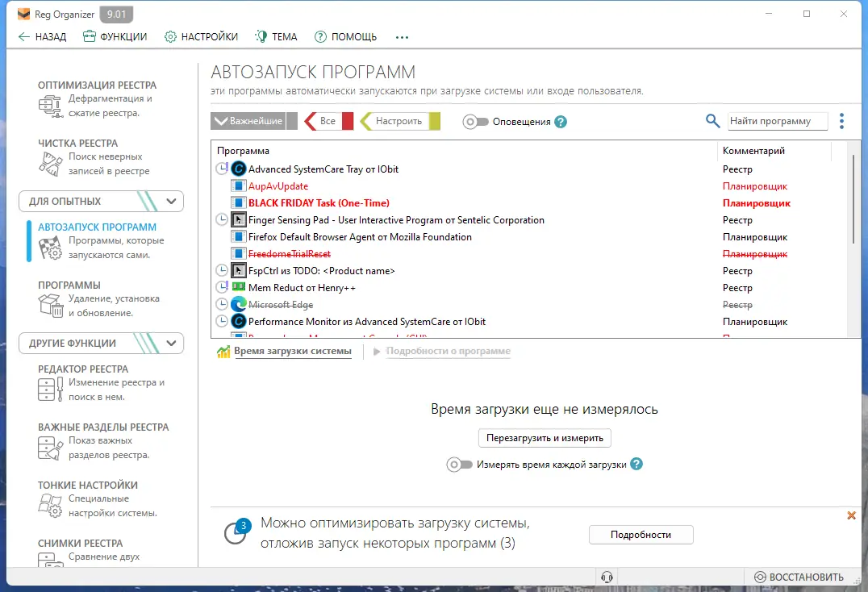
Task: Click the programs box-and-trash icon
Action: 50,306
